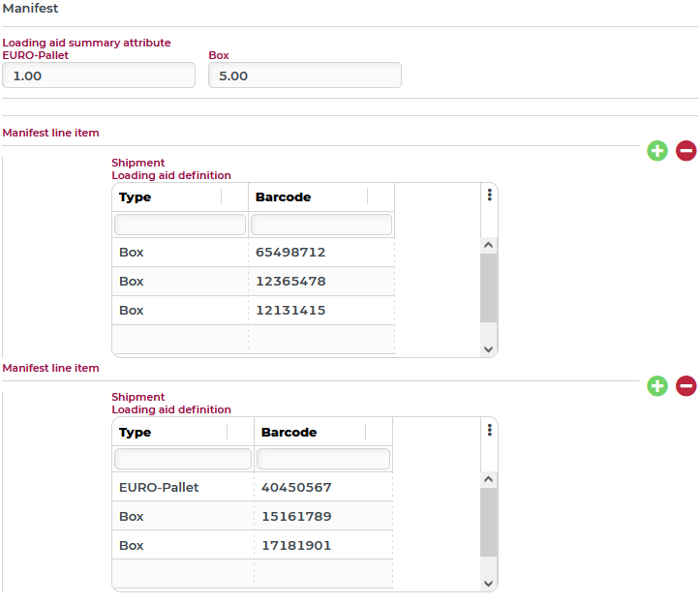Open the three-dot menu of the second loading aid table

pos(490,430)
